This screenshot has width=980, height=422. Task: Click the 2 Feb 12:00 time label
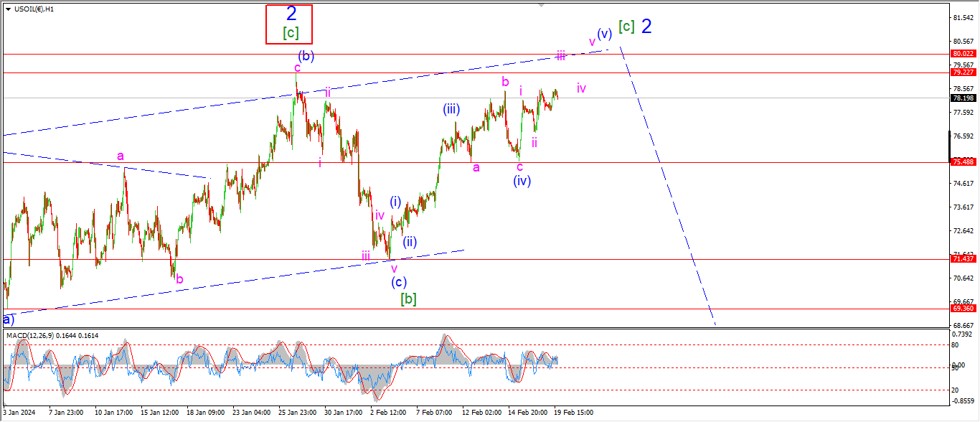tap(390, 413)
